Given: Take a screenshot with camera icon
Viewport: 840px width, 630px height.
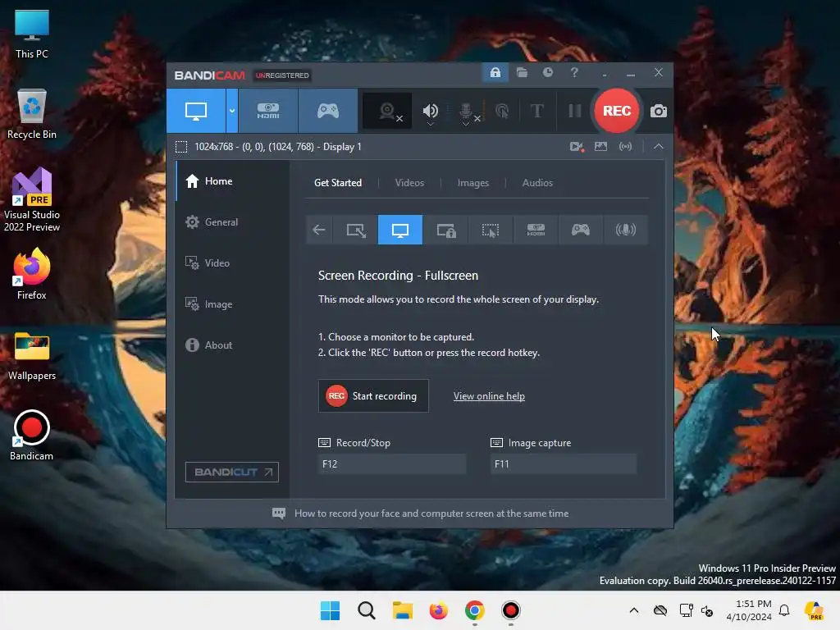Looking at the screenshot, I should (659, 111).
